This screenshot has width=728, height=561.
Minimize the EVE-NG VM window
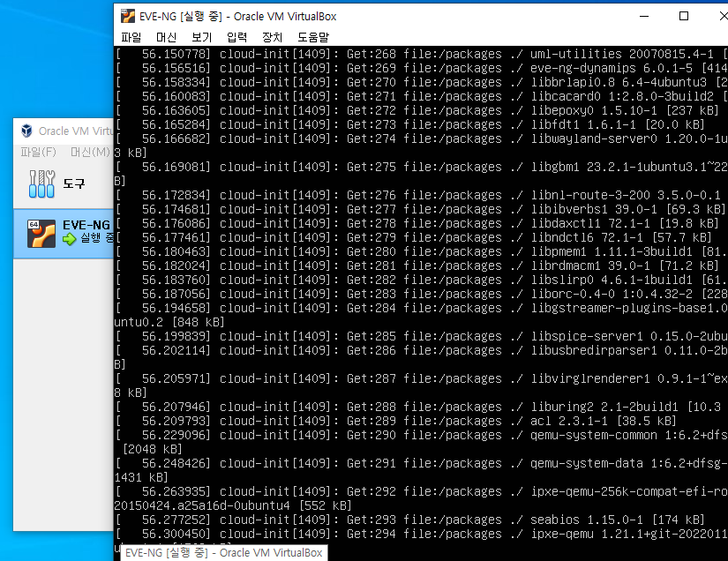[x=644, y=16]
